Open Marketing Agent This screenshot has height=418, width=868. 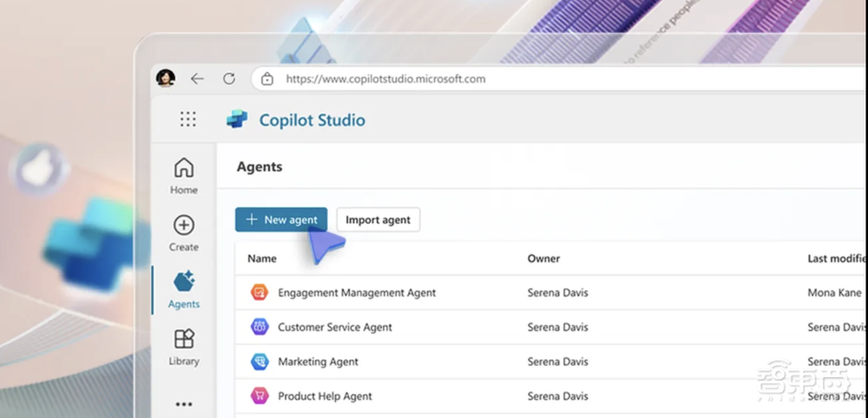pos(319,362)
